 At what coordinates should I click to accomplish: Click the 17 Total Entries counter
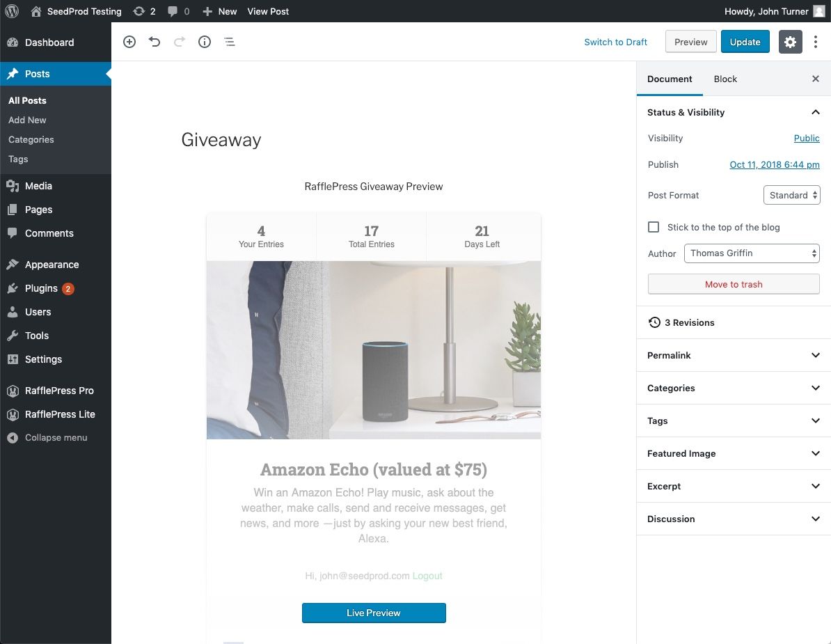(372, 237)
